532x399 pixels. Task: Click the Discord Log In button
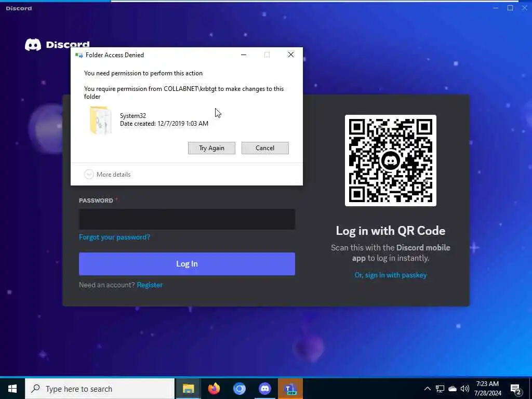pos(187,263)
